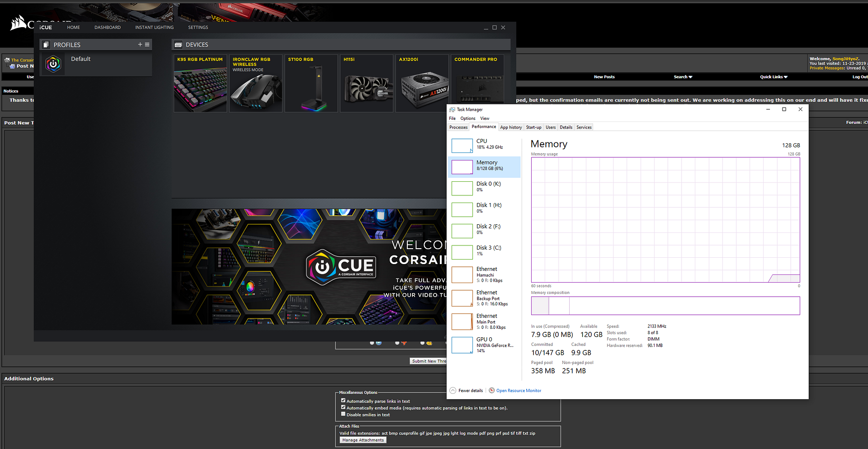Select the CPU performance graph item
This screenshot has width=868, height=449.
point(484,146)
